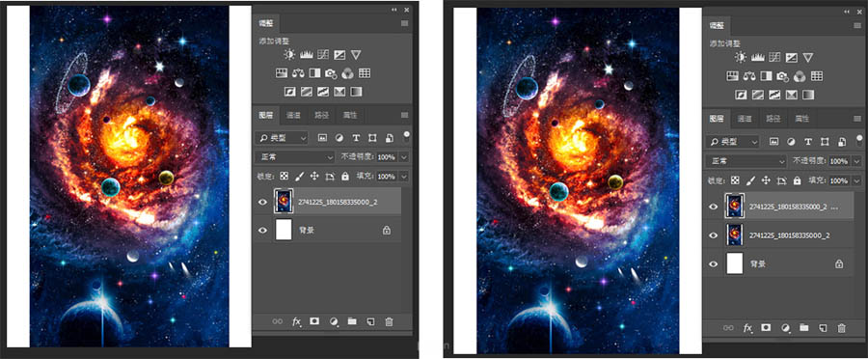Screen dimensions: 868x359
Task: Click fill 100% field in right screenshot
Action: point(839,180)
